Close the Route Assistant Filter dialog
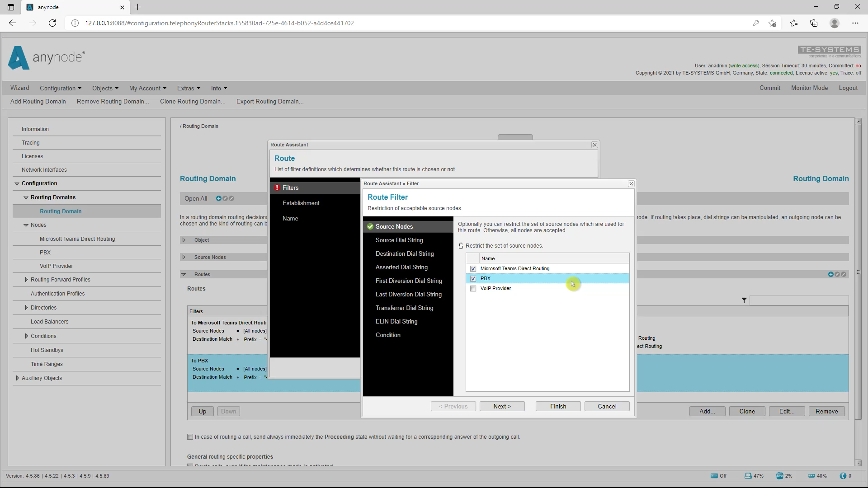The height and width of the screenshot is (488, 868). 631,183
